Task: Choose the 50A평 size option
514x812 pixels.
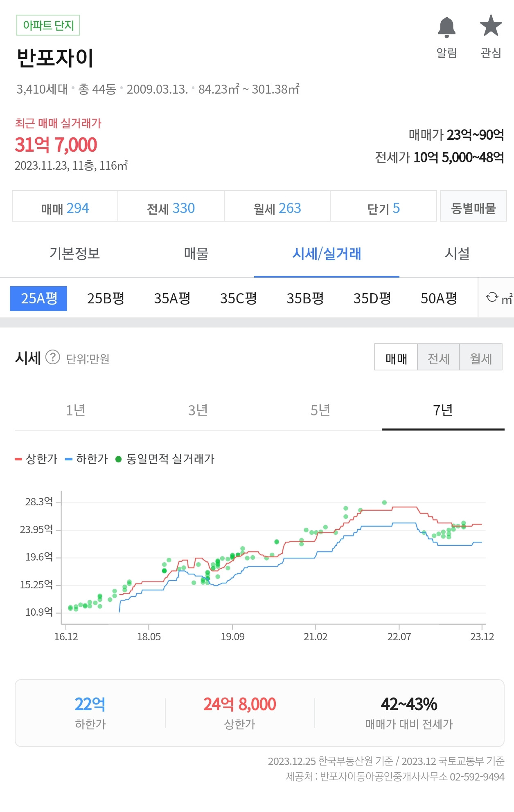Action: (x=439, y=298)
